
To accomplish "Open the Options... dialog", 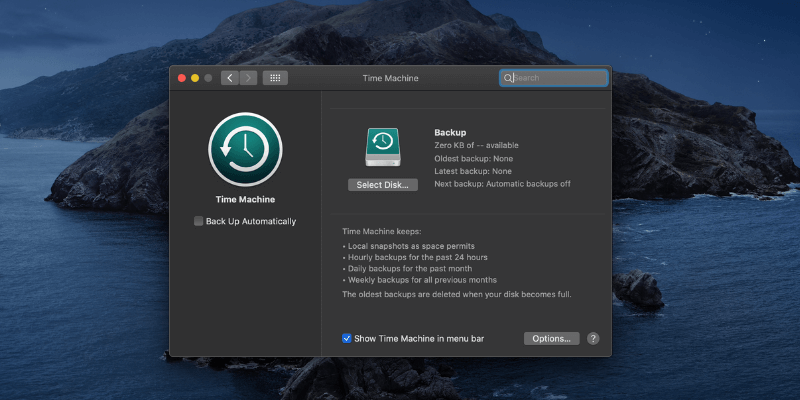I will pyautogui.click(x=551, y=339).
